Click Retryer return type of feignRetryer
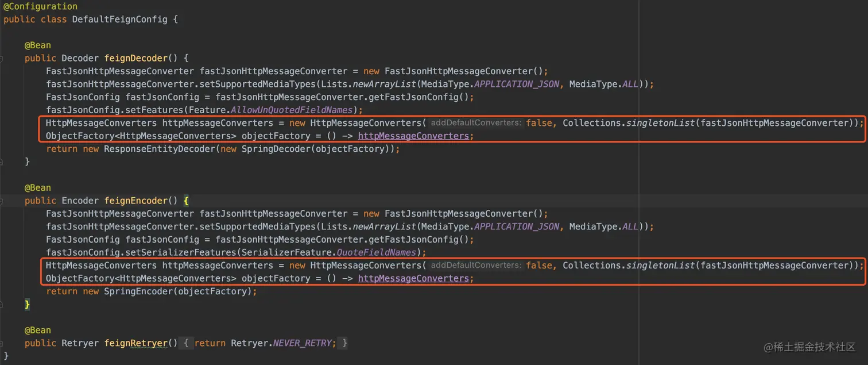Screen dimensions: 868x365 click(80, 343)
